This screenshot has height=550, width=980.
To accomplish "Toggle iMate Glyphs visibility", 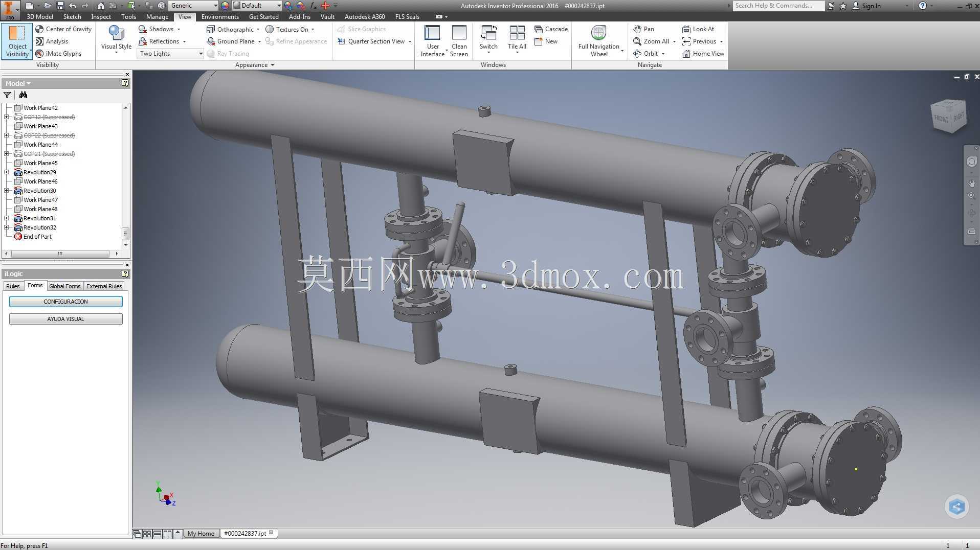I will tap(58, 54).
